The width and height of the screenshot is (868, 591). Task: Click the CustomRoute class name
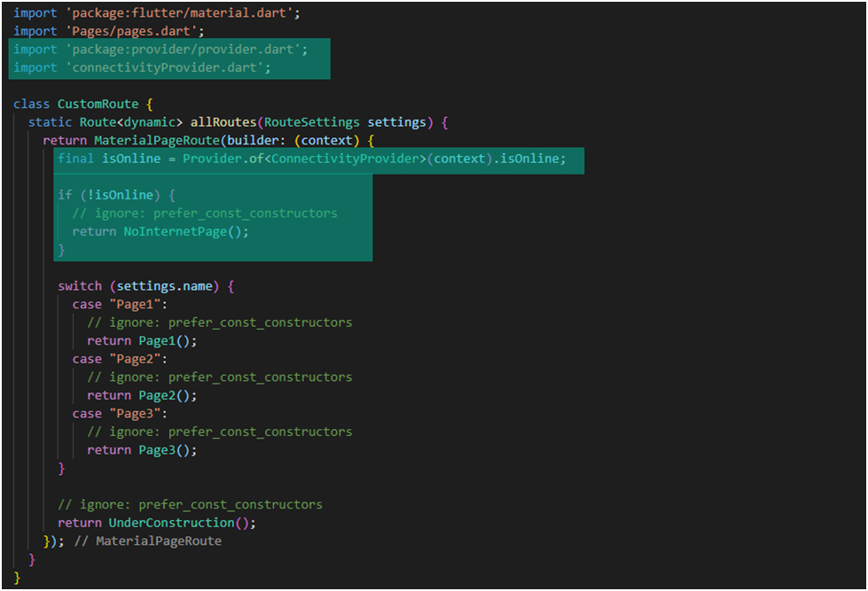point(98,104)
